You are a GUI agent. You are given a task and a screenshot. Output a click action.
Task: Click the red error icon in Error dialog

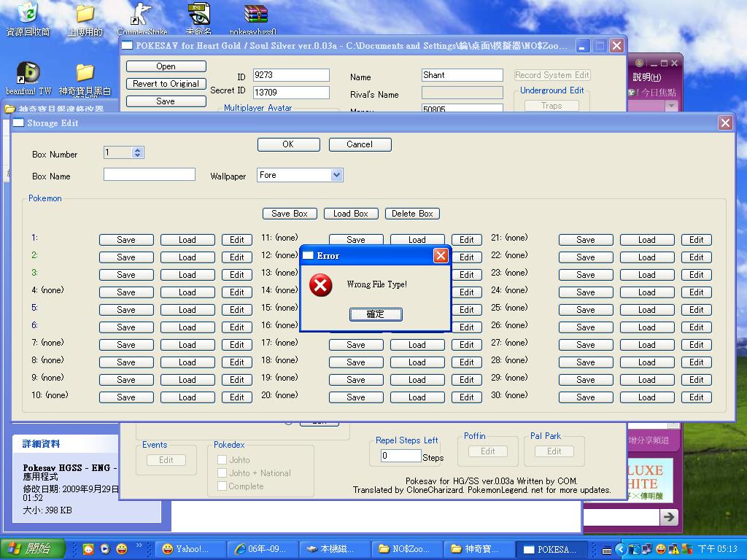pyautogui.click(x=321, y=285)
